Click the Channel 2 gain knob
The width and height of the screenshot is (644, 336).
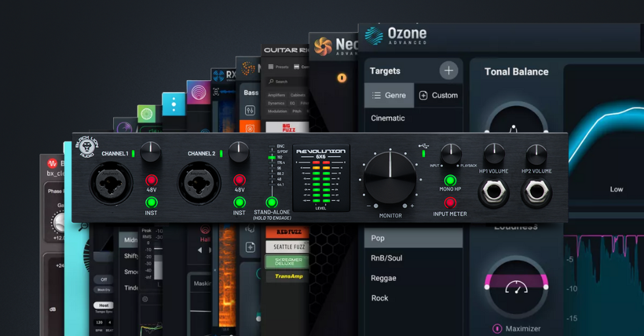pyautogui.click(x=239, y=152)
